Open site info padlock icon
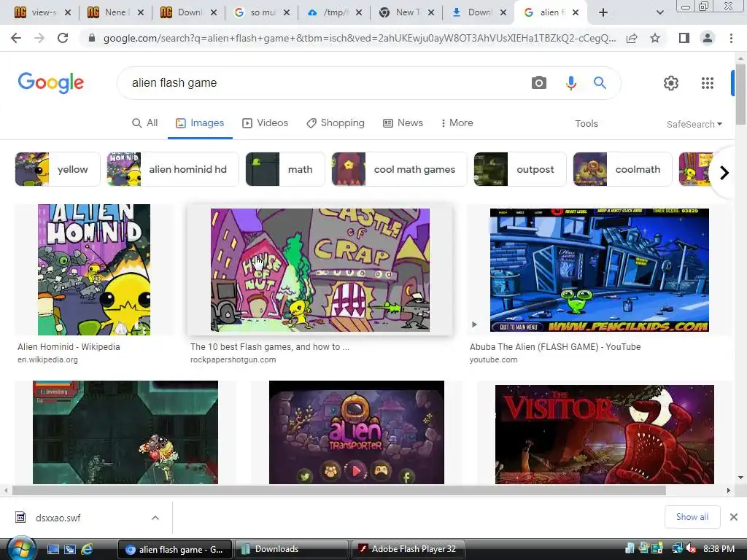 coord(92,38)
